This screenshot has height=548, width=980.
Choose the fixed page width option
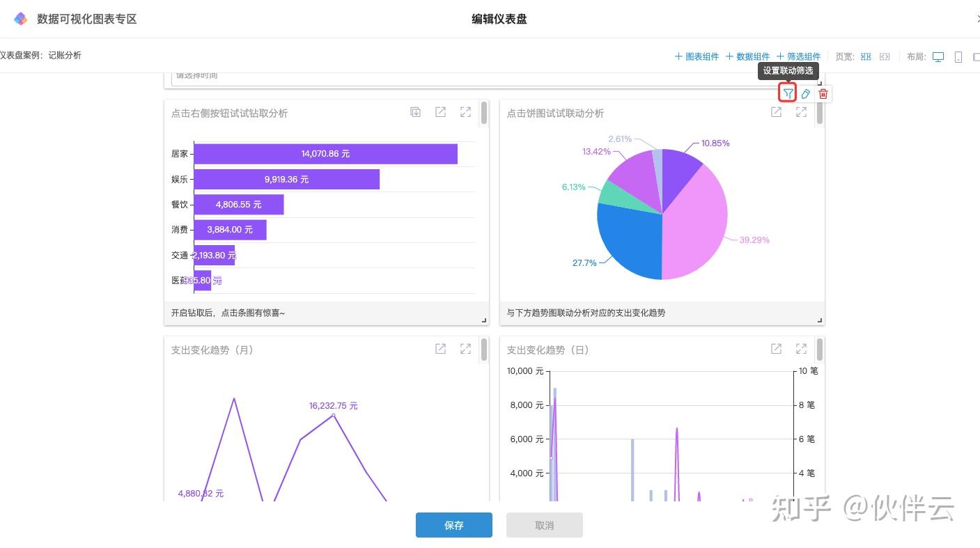(866, 56)
